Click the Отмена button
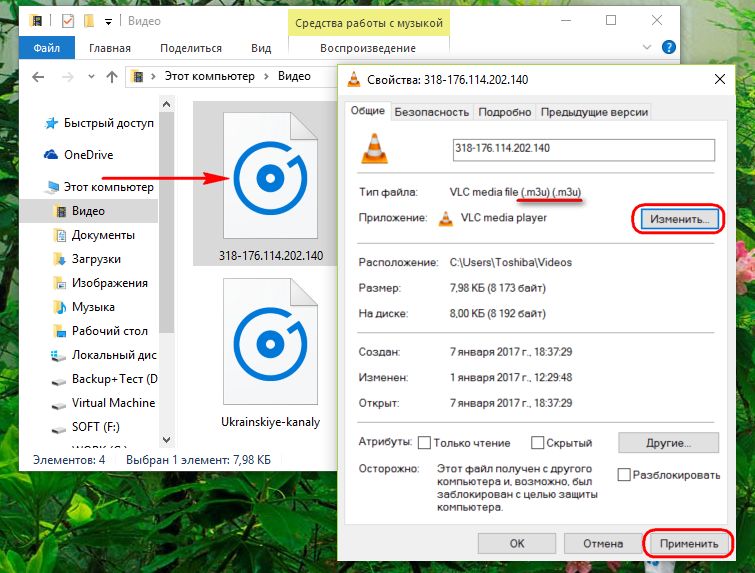Screen dimensions: 755x573 point(603,544)
